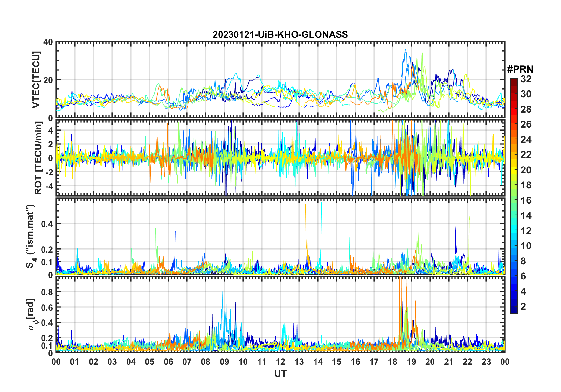This screenshot has width=561, height=392.
Task: Click x-axis tick label 12
Action: 280,362
